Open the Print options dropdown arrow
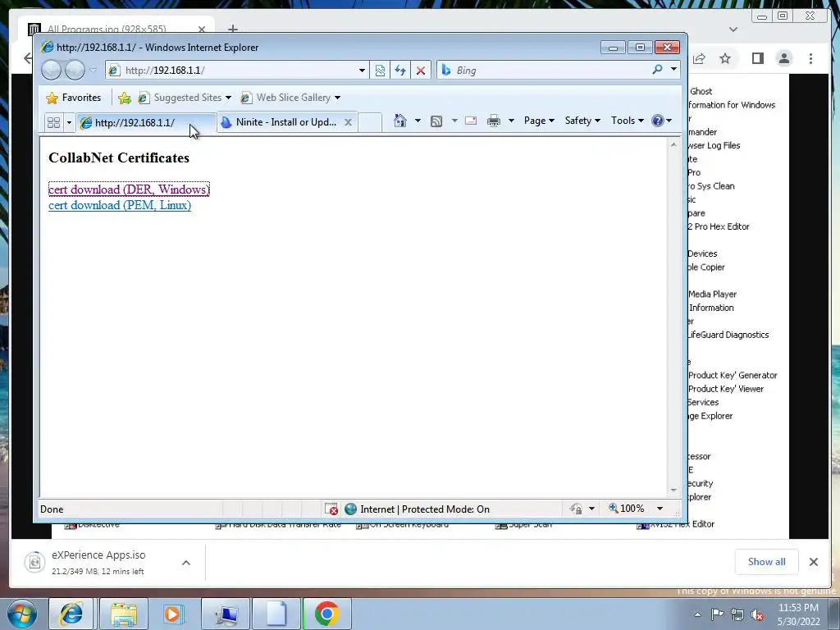This screenshot has width=840, height=630. [x=511, y=121]
